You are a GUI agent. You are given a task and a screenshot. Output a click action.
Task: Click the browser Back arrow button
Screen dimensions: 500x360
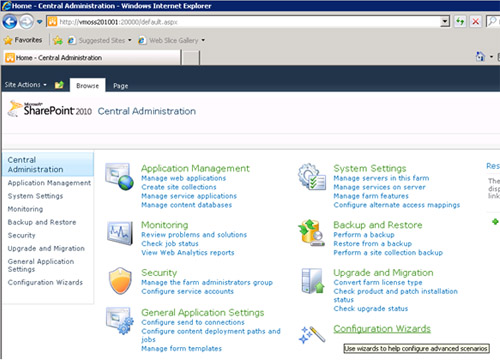coord(10,22)
